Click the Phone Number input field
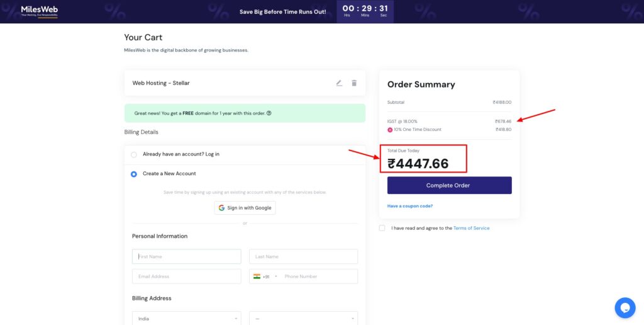644x325 pixels. [318, 277]
